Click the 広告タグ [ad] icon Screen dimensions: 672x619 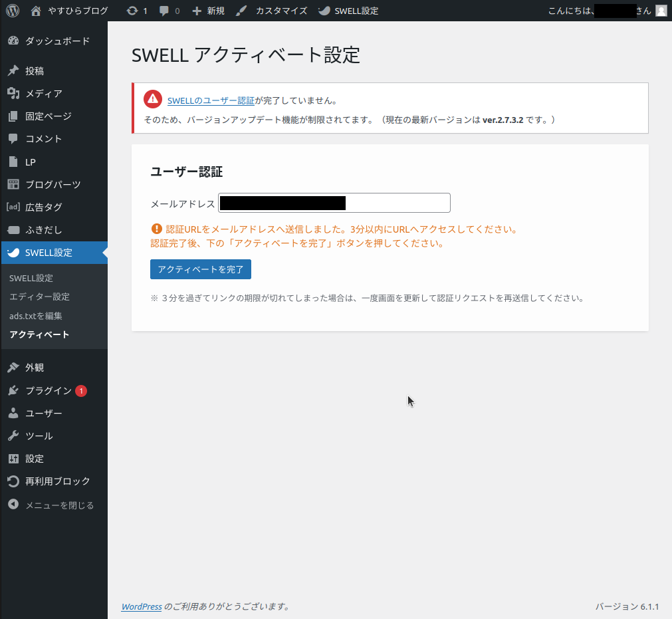click(13, 207)
